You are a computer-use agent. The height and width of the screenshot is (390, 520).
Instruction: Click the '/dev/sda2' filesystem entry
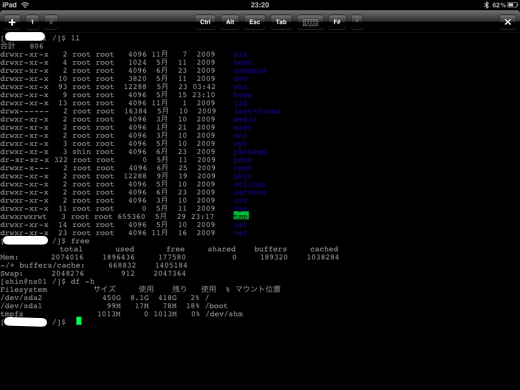[21, 298]
